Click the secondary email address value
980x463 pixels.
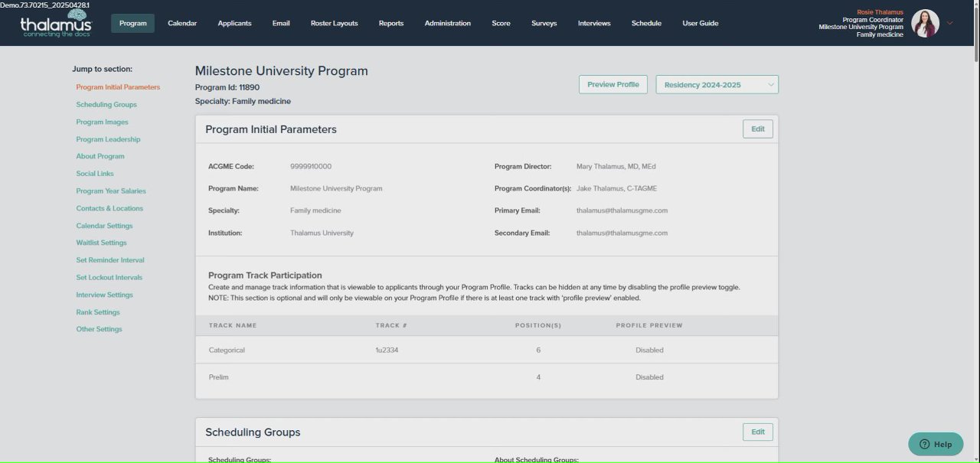[x=622, y=233]
